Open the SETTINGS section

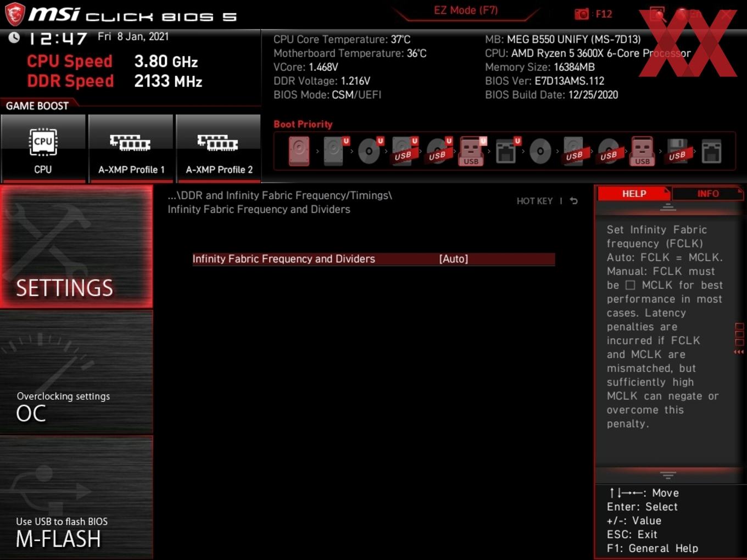pyautogui.click(x=76, y=247)
